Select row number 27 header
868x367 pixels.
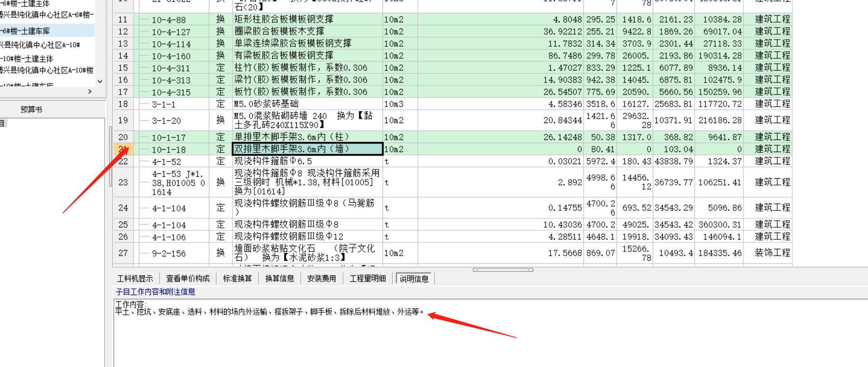(x=124, y=254)
